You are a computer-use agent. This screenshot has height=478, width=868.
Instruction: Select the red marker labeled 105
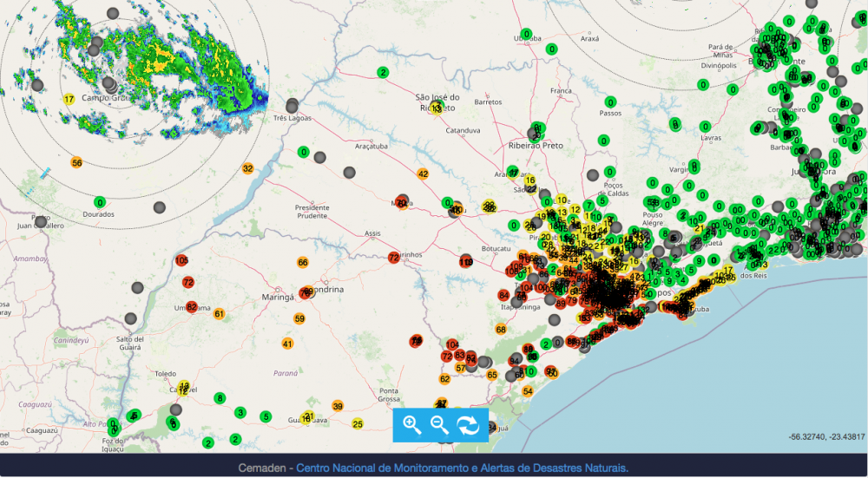click(181, 260)
